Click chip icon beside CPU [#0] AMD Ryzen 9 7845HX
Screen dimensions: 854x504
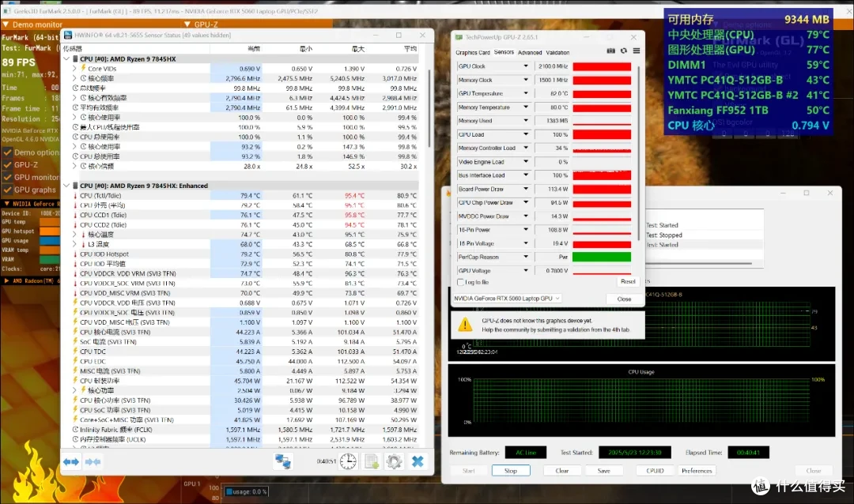pos(75,58)
